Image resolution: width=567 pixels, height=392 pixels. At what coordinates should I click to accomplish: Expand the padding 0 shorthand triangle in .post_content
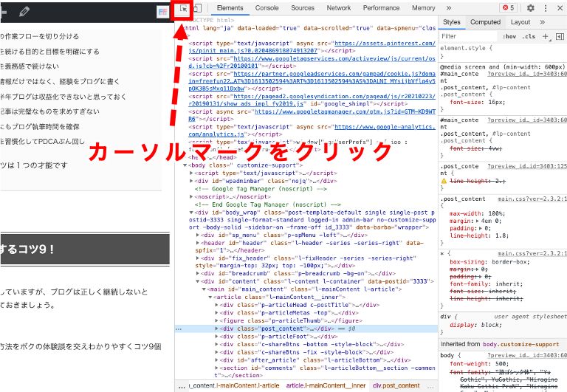point(481,228)
